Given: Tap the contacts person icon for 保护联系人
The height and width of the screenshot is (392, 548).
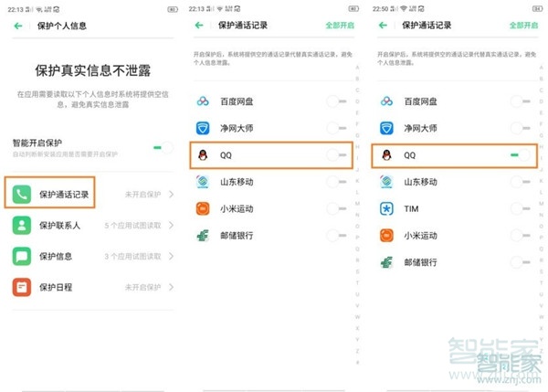Looking at the screenshot, I should 22,225.
